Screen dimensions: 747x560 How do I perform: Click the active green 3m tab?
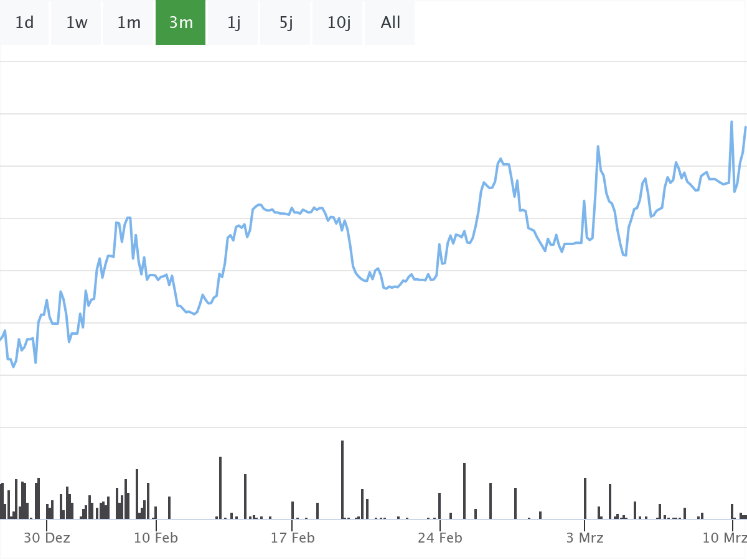pos(181,23)
